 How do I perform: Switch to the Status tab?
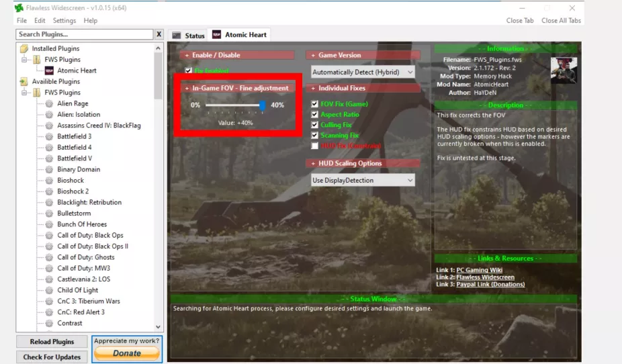[188, 36]
